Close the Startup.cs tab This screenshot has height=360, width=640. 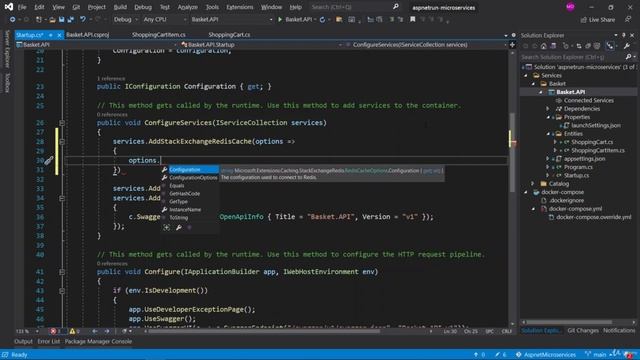[x=59, y=35]
